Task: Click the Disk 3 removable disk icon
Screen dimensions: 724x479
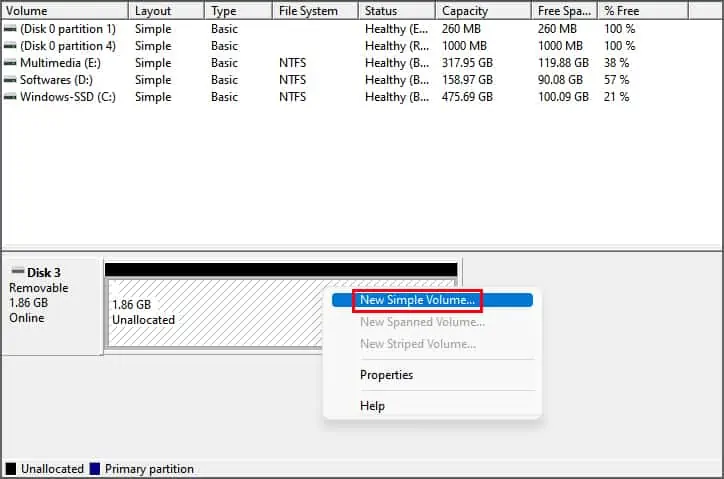Action: pyautogui.click(x=18, y=271)
